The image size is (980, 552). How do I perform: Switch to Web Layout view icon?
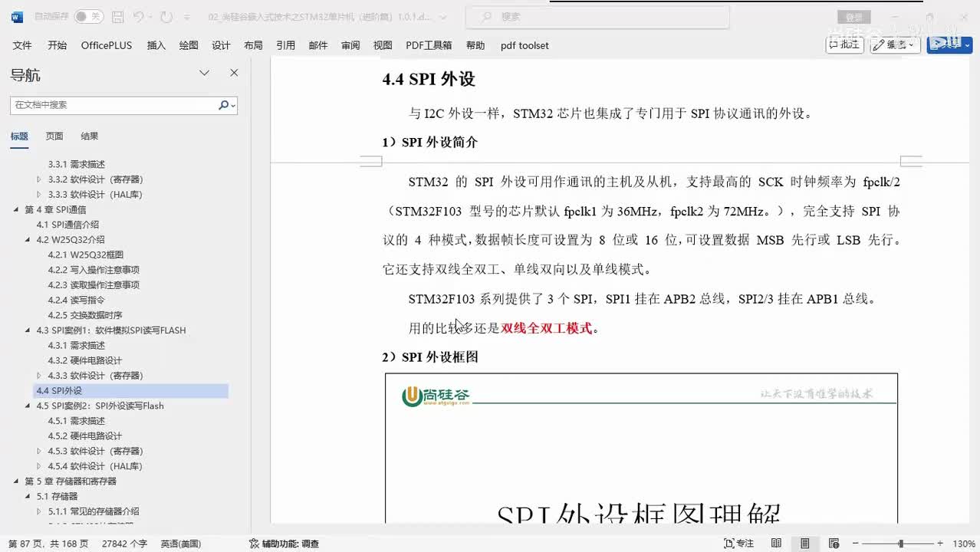[x=834, y=544]
